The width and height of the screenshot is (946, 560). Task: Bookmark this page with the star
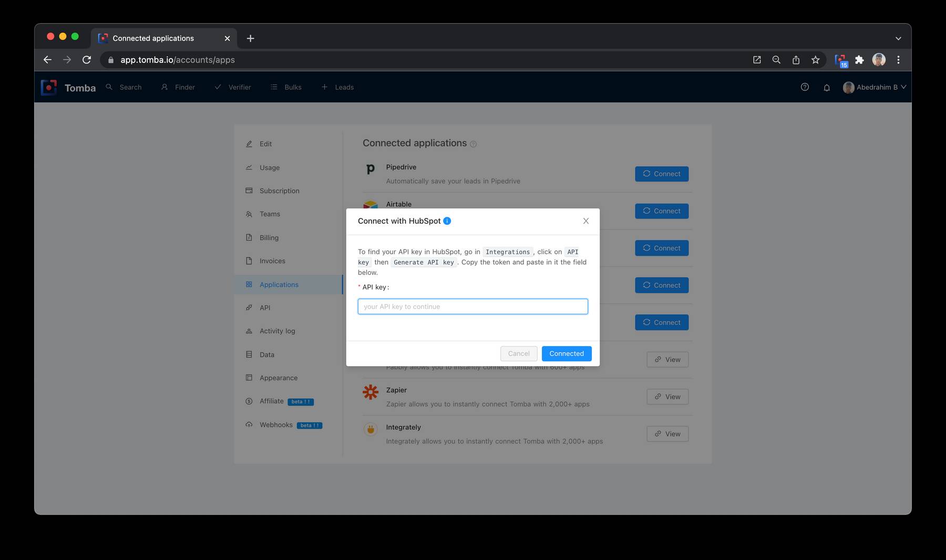(815, 60)
